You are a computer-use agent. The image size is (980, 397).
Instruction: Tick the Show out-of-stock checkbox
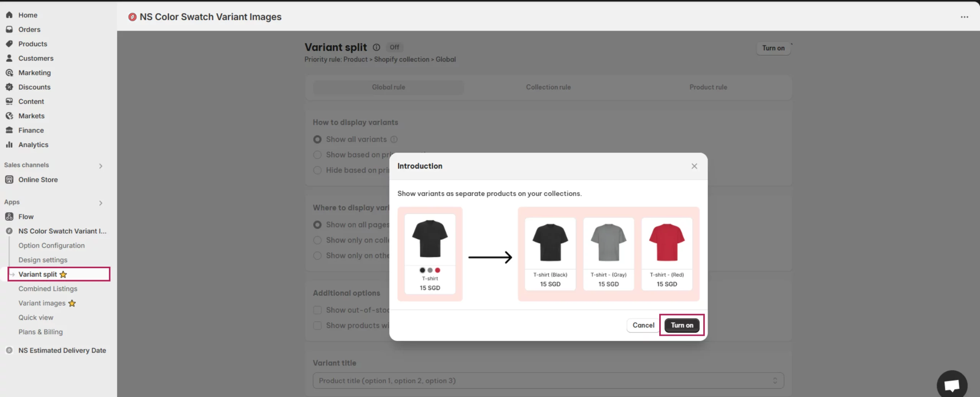(x=317, y=310)
